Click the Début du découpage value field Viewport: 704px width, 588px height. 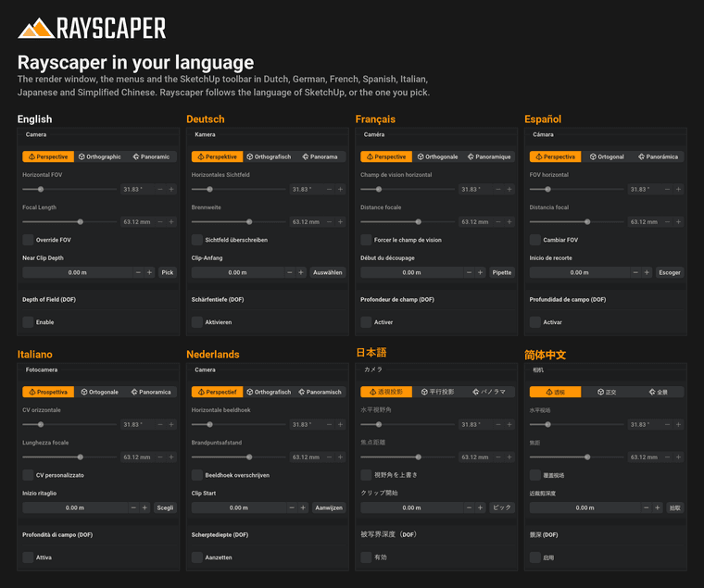tap(411, 272)
